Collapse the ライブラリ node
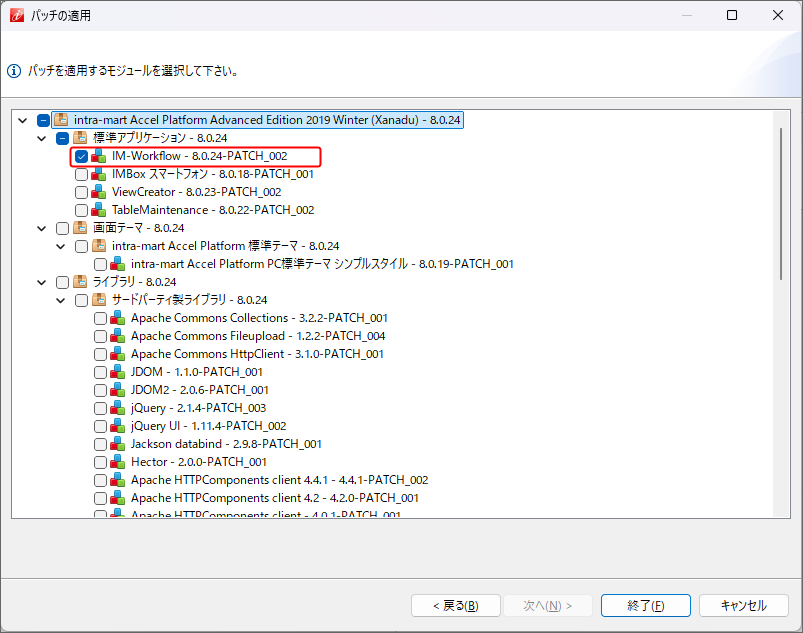 tap(41, 282)
